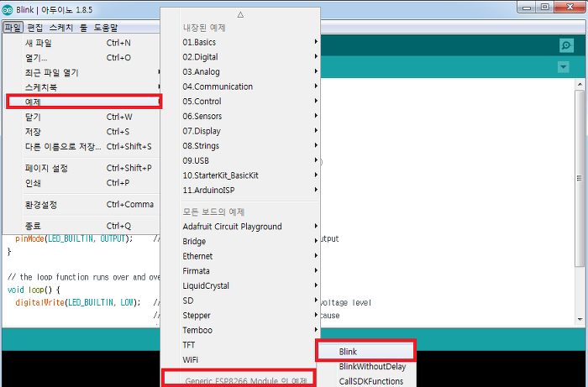Click the scroll-up triangle atop examples menu

[x=240, y=14]
